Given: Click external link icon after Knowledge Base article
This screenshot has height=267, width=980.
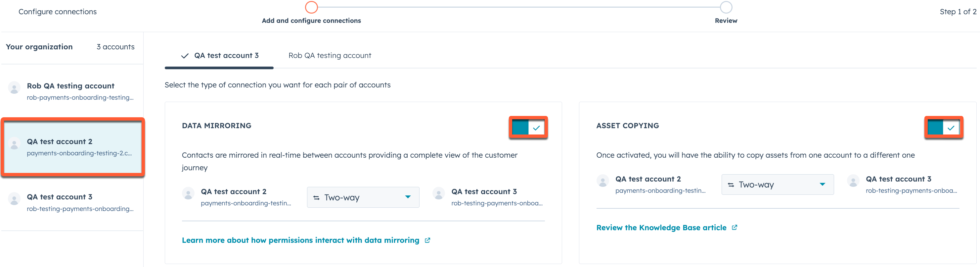Looking at the screenshot, I should coord(735,227).
